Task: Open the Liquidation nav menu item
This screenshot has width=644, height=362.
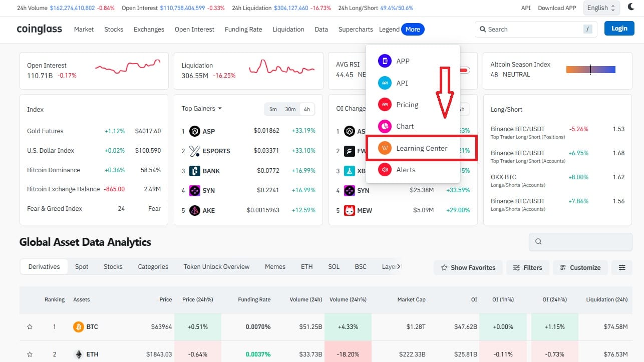Action: 288,30
